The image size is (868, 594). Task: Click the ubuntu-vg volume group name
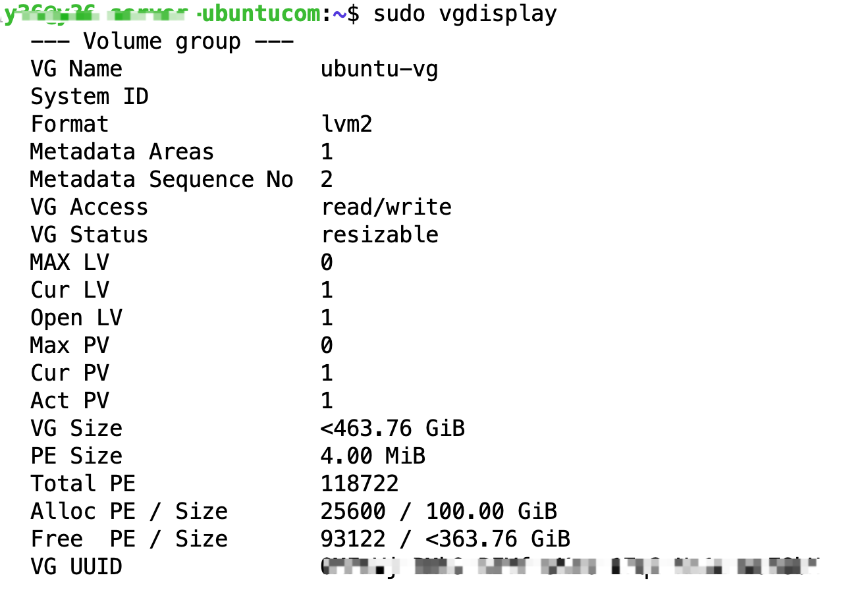pyautogui.click(x=379, y=69)
